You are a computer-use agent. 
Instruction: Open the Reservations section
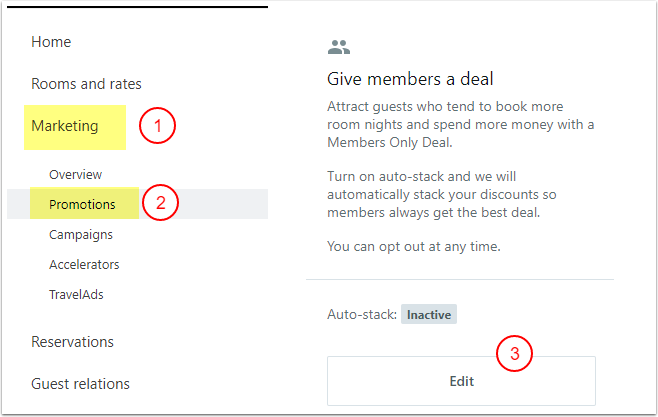pyautogui.click(x=72, y=342)
